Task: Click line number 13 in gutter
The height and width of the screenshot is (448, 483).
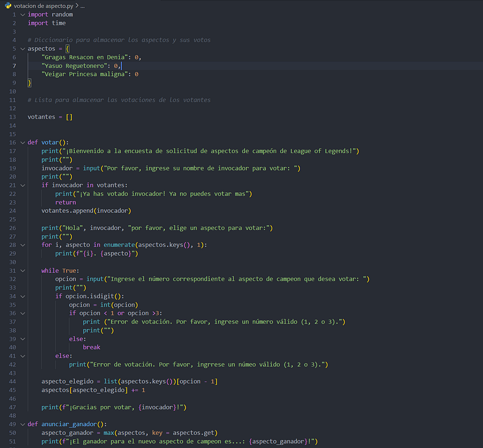Action: (12, 117)
